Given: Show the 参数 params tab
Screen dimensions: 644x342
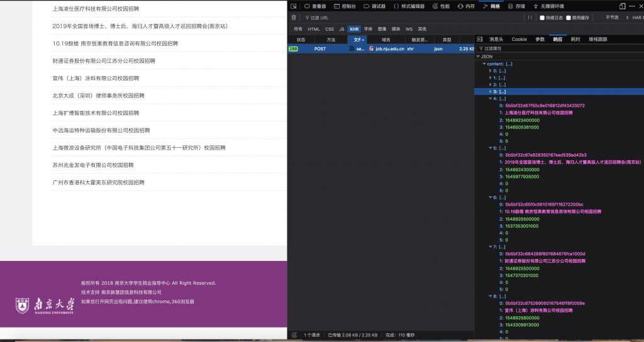Looking at the screenshot, I should pos(540,40).
